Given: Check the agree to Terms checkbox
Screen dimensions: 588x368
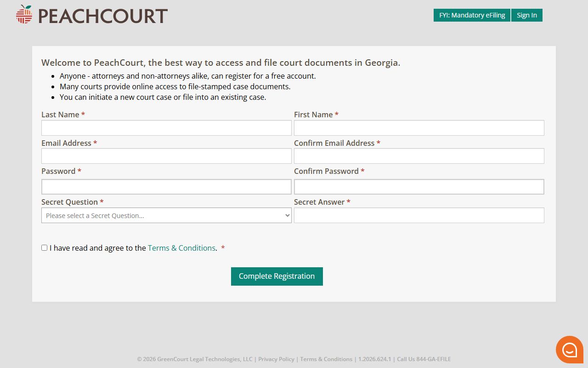Looking at the screenshot, I should pos(45,247).
